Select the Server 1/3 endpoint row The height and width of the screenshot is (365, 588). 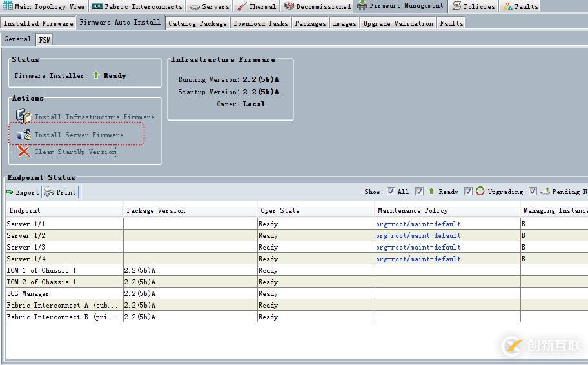pyautogui.click(x=297, y=247)
